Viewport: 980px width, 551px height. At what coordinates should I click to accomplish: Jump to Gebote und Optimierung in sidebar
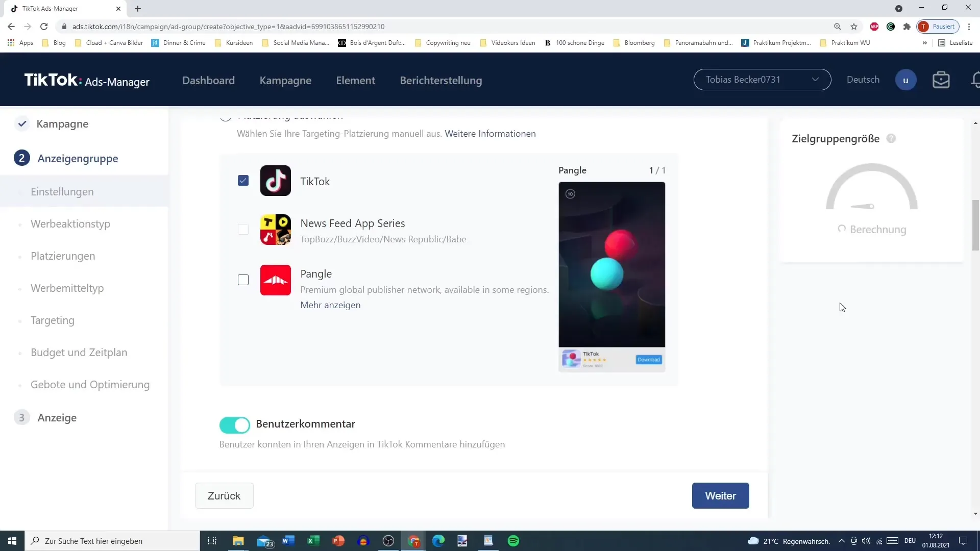(x=90, y=385)
